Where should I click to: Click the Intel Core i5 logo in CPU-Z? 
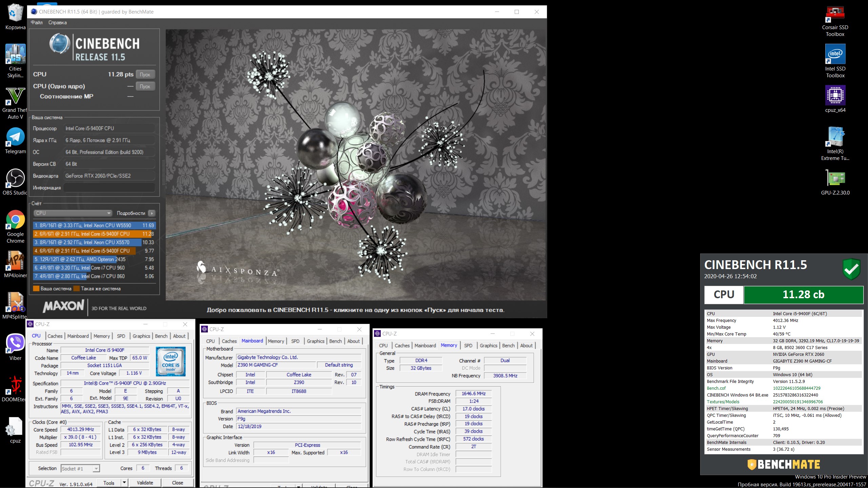171,361
